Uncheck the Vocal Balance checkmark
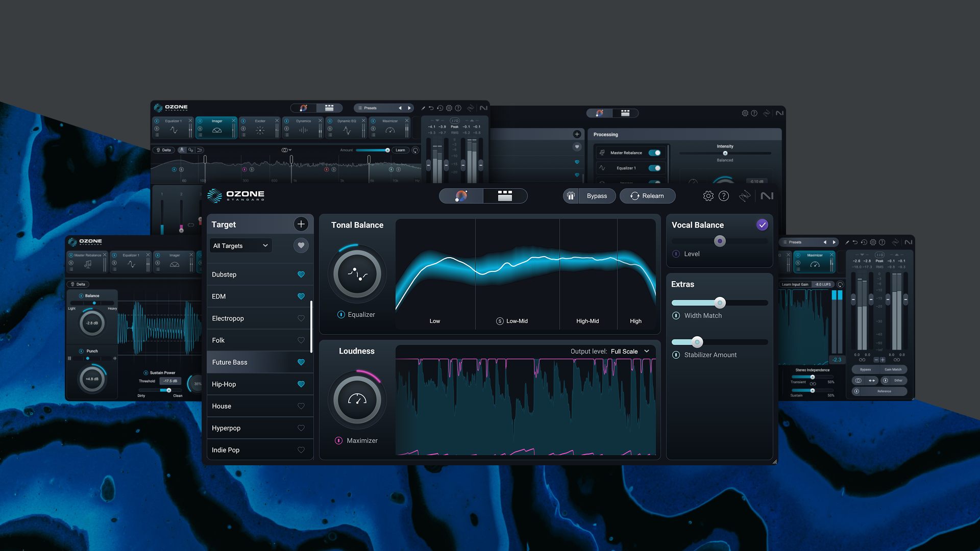 (762, 225)
